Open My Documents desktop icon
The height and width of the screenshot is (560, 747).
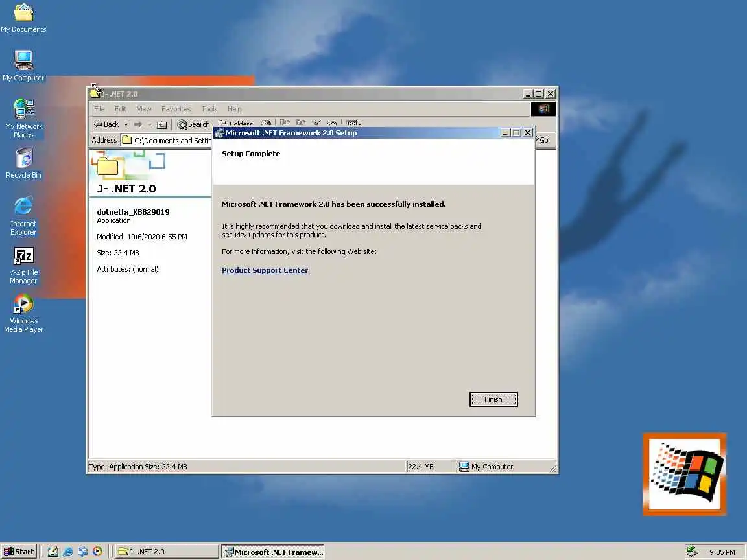tap(23, 18)
